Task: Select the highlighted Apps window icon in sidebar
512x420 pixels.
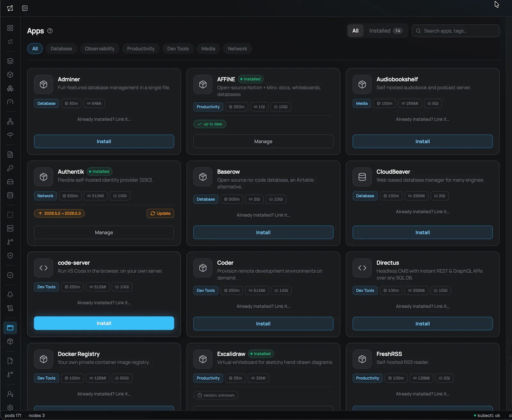Action: click(x=10, y=328)
